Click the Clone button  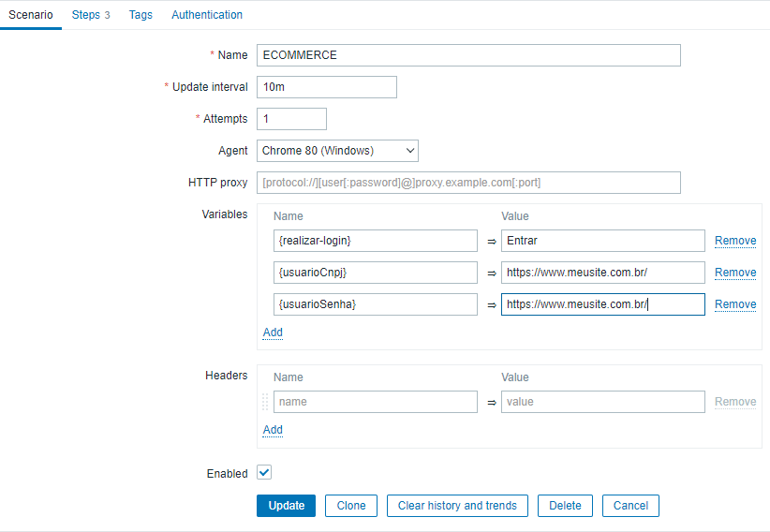click(x=351, y=506)
